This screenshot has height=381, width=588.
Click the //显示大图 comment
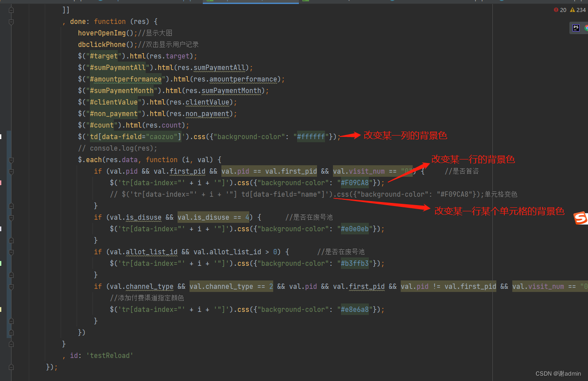point(155,33)
